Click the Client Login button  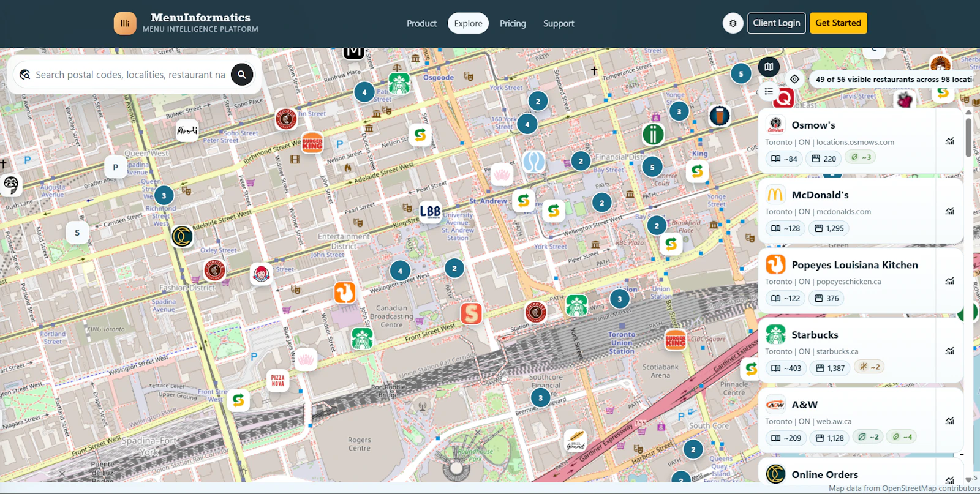pos(776,23)
